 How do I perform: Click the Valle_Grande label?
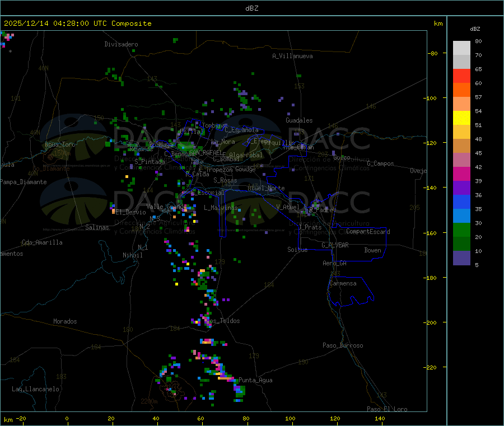(x=166, y=207)
